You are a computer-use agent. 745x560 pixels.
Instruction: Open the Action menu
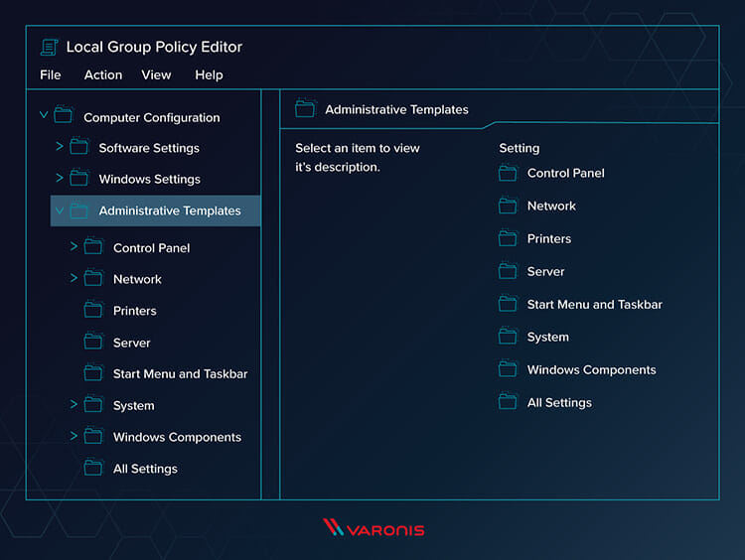[103, 75]
